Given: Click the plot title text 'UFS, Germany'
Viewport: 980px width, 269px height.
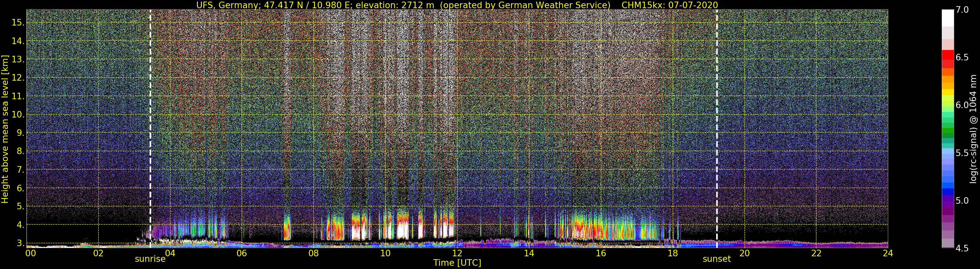Looking at the screenshot, I should [227, 5].
